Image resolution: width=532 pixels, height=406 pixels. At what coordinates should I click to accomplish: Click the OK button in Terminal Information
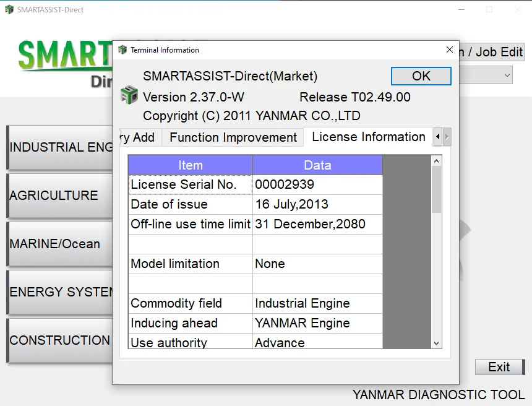point(421,76)
